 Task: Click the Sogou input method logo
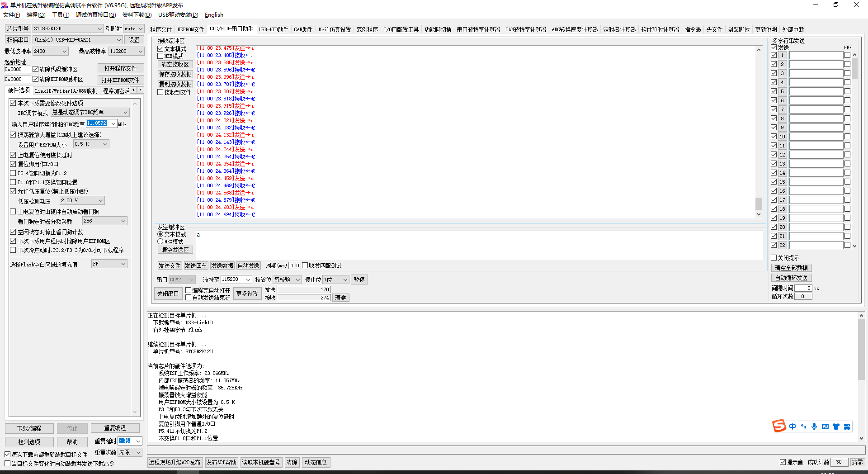coord(779,426)
